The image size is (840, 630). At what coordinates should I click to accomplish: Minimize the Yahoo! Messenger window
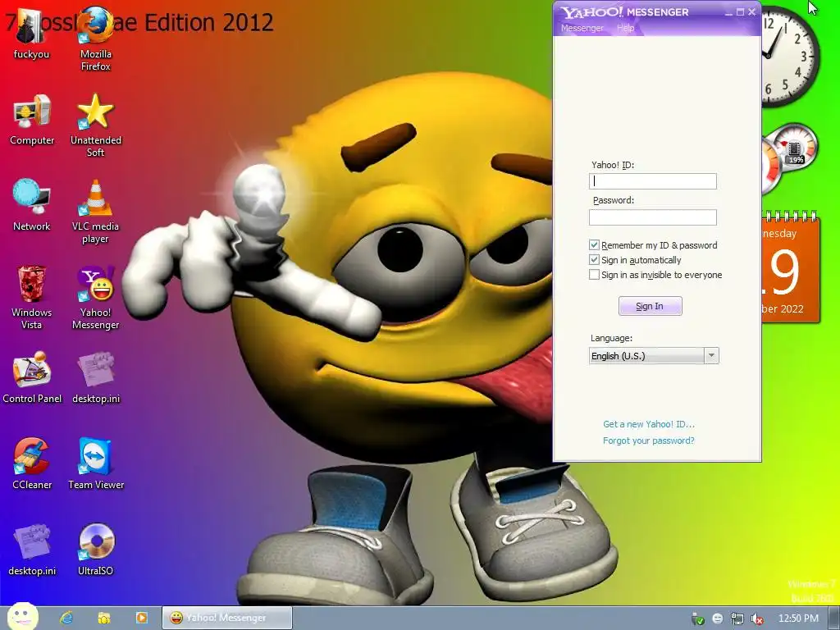728,11
